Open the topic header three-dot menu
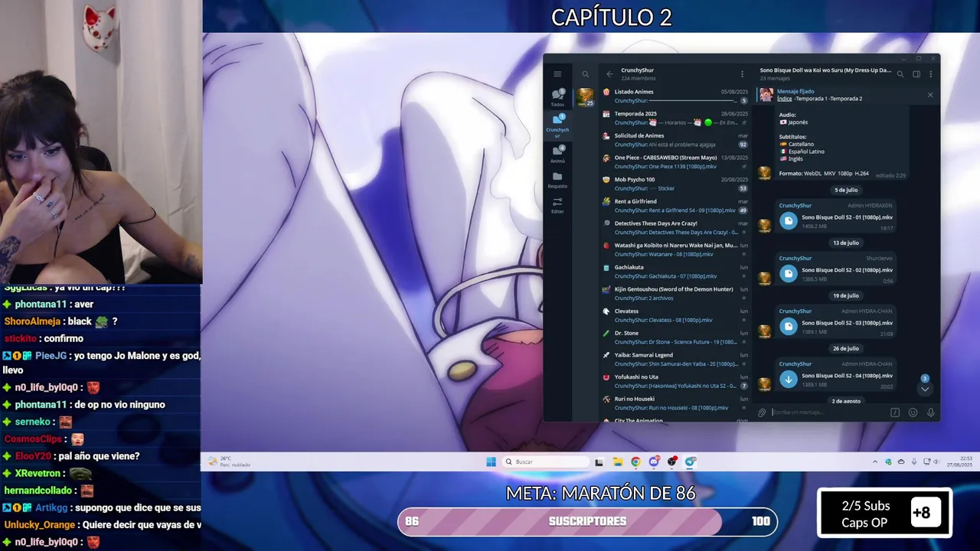 (x=930, y=74)
